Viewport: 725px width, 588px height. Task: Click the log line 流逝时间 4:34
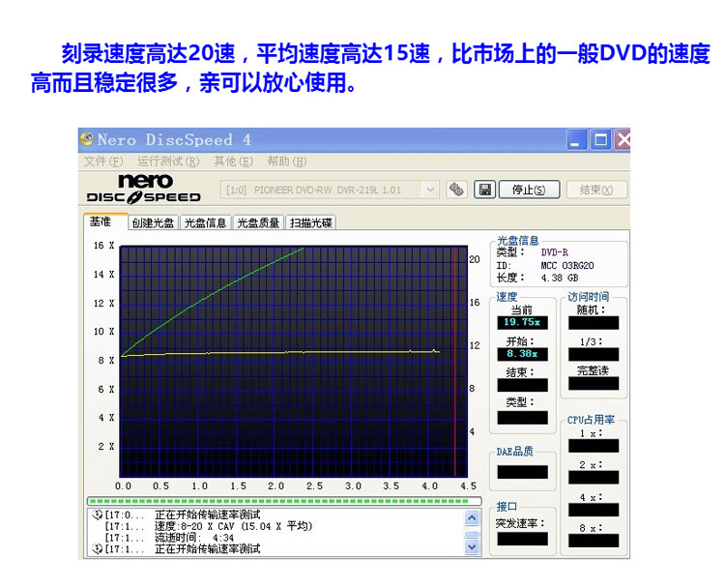[x=194, y=538]
